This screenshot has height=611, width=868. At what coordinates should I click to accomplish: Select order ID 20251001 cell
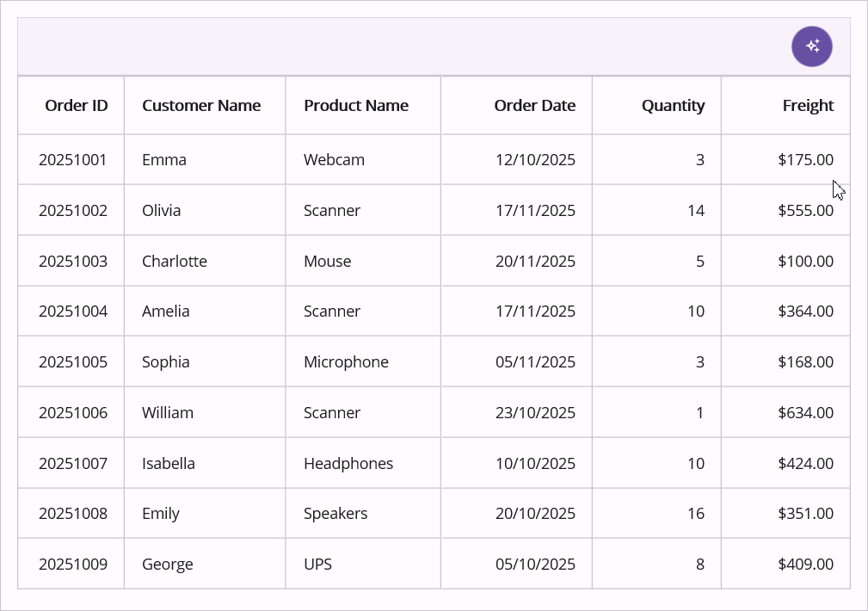pos(73,160)
